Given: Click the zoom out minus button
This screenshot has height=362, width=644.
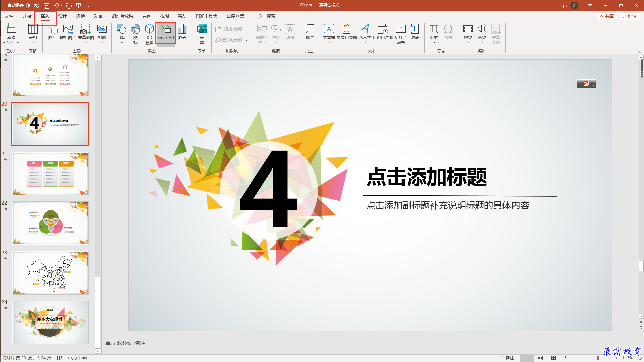Looking at the screenshot, I should click(577, 358).
